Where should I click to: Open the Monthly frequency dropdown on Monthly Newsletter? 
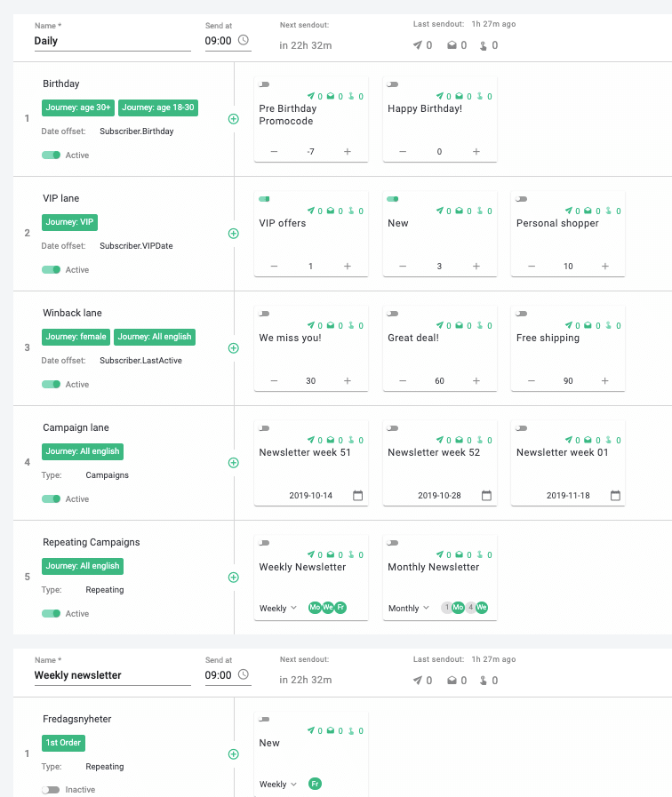(407, 608)
